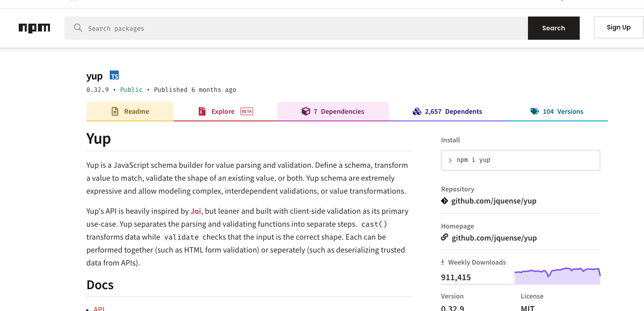Viewport: 644px width, 311px height.
Task: Click the Readme document icon
Action: pyautogui.click(x=115, y=112)
